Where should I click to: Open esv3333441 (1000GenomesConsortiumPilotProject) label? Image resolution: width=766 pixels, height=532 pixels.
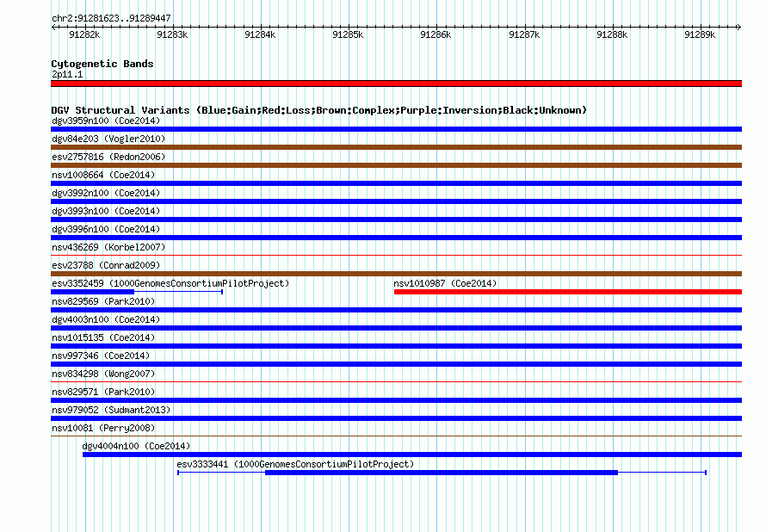tap(295, 464)
